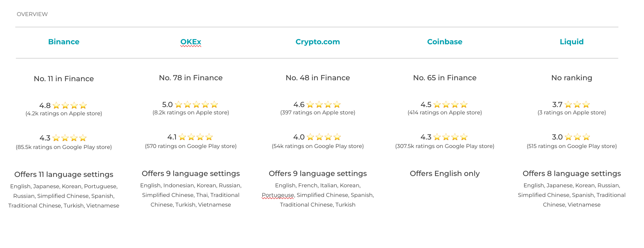Click Binance 4.3 Google Play stars
This screenshot has width=644, height=248.
pos(69,138)
